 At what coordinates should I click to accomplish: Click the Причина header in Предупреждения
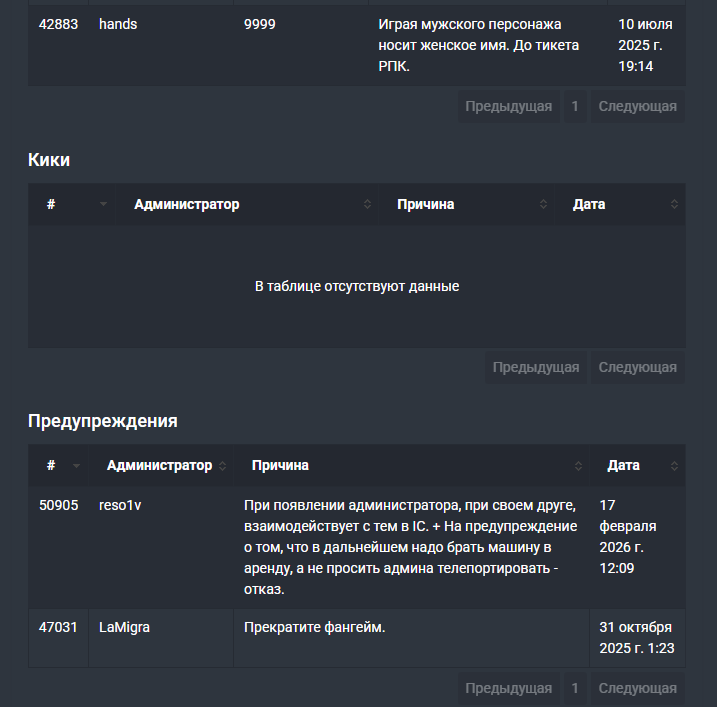280,466
